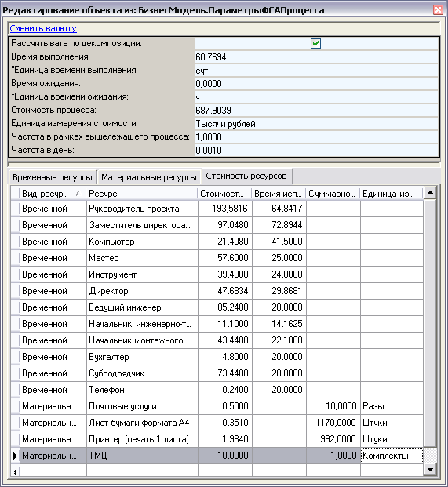Select the 'Заместитель директора...' cell
Viewport: 448px width, 487px height.
142,225
